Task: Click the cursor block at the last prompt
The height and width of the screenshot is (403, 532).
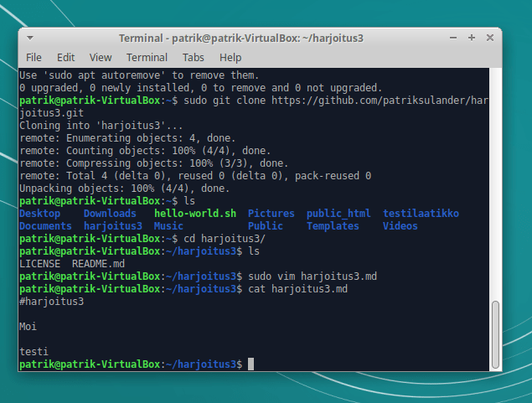Action: [251, 364]
